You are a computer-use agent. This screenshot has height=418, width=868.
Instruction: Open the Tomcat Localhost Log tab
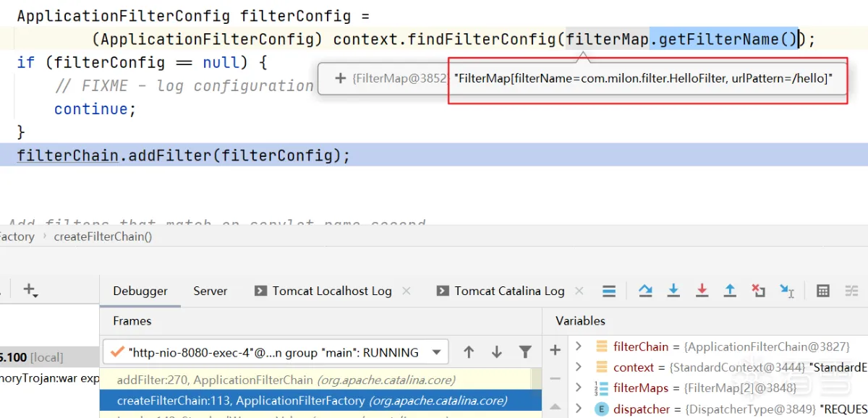(x=332, y=291)
